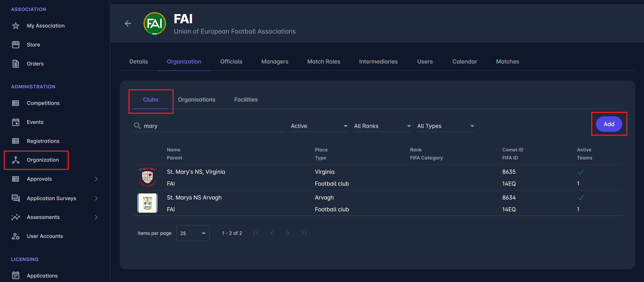Open the Users tab

point(425,61)
